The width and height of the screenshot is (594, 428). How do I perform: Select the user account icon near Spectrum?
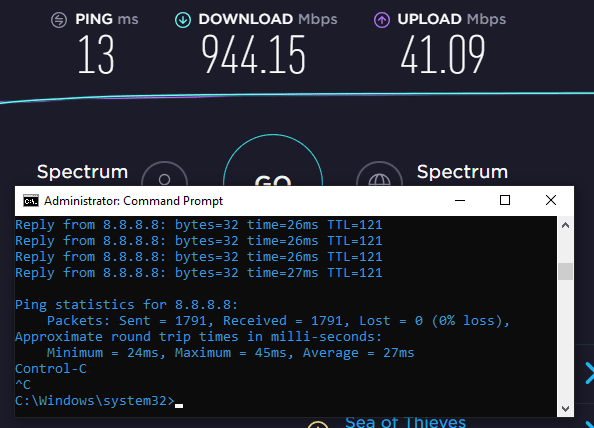tap(164, 174)
